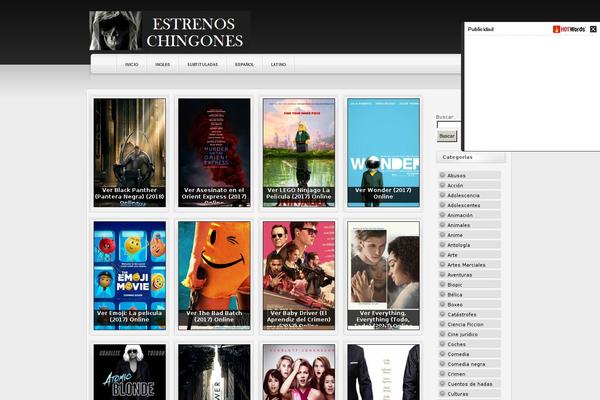Screen dimensions: 600x400
Task: Select the Animación category link
Action: tap(460, 216)
